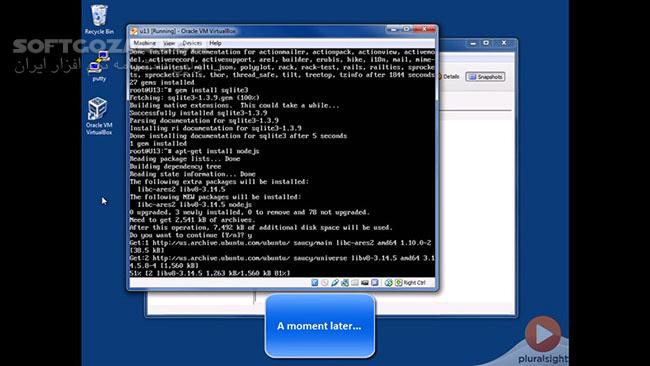Screen dimensions: 650x366
Task: Open the Machine menu
Action: point(144,43)
